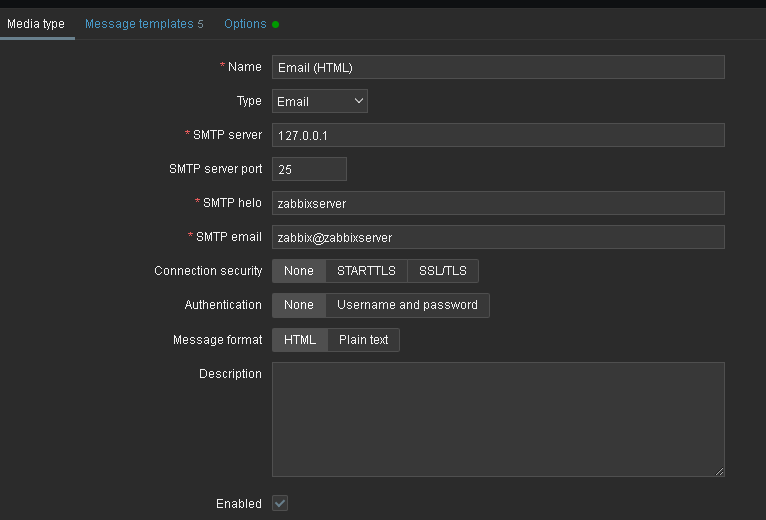Select STARTTLS connection security

tap(366, 271)
